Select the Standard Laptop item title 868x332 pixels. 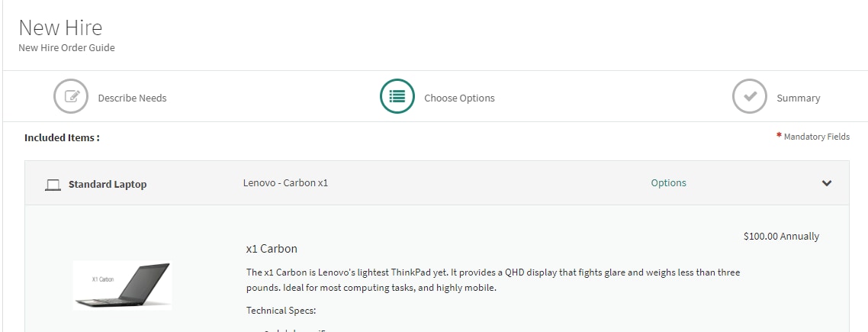tap(108, 185)
